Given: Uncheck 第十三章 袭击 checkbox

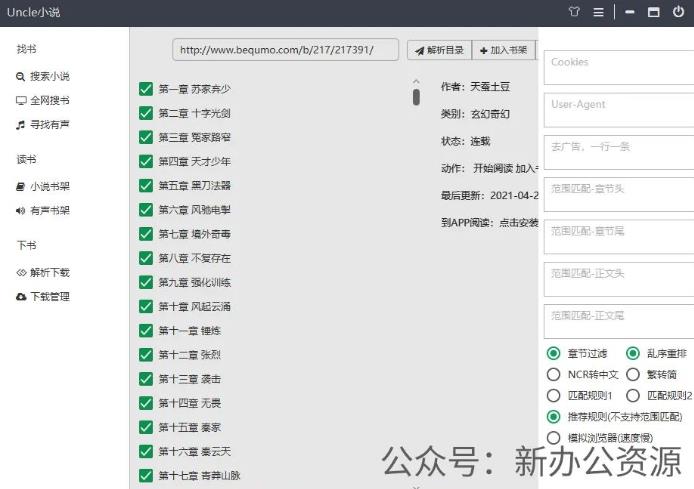Looking at the screenshot, I should (x=146, y=379).
